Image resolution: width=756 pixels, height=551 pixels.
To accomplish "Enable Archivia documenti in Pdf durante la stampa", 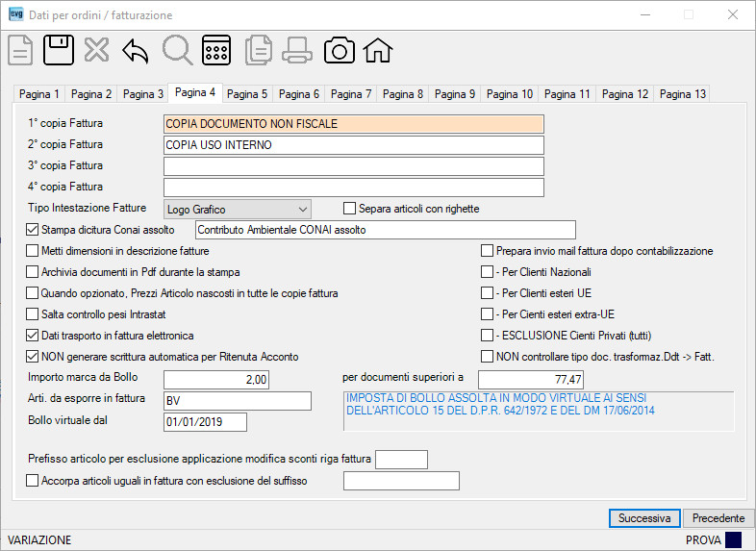I will 32,272.
